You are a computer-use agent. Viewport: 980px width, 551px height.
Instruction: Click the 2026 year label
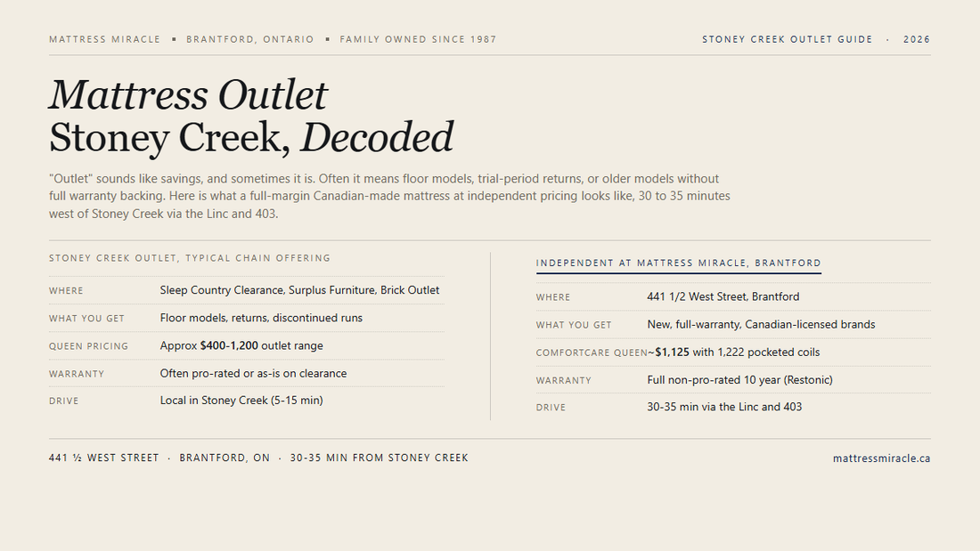pos(917,39)
